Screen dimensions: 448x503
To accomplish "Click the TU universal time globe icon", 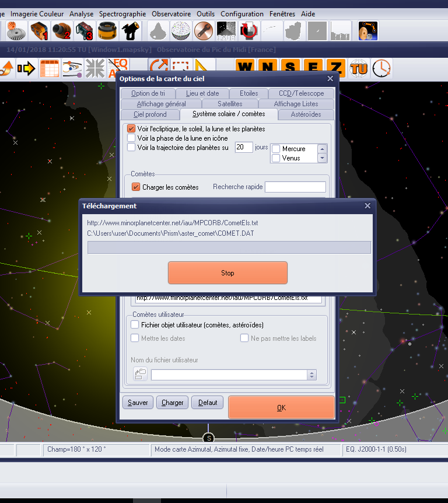I will pyautogui.click(x=359, y=68).
